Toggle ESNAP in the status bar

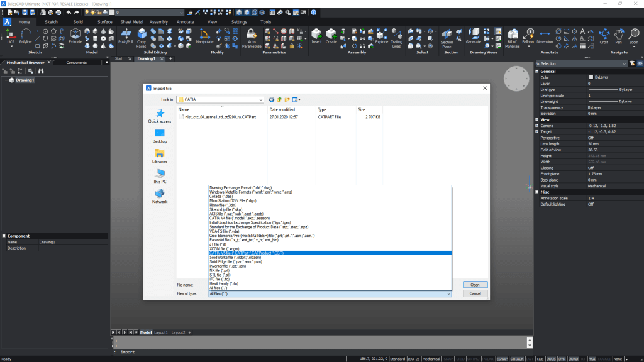pyautogui.click(x=502, y=358)
